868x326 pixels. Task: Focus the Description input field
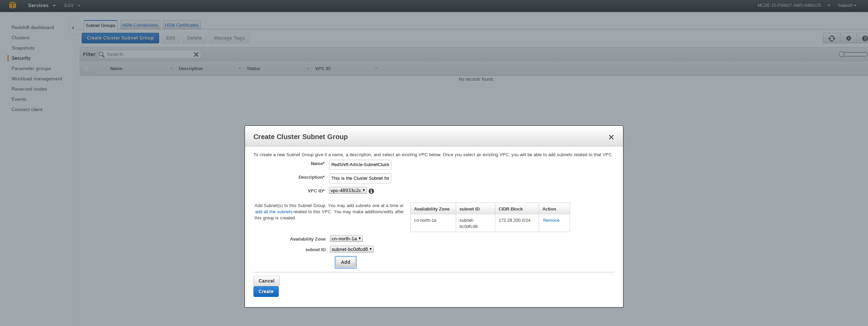360,178
